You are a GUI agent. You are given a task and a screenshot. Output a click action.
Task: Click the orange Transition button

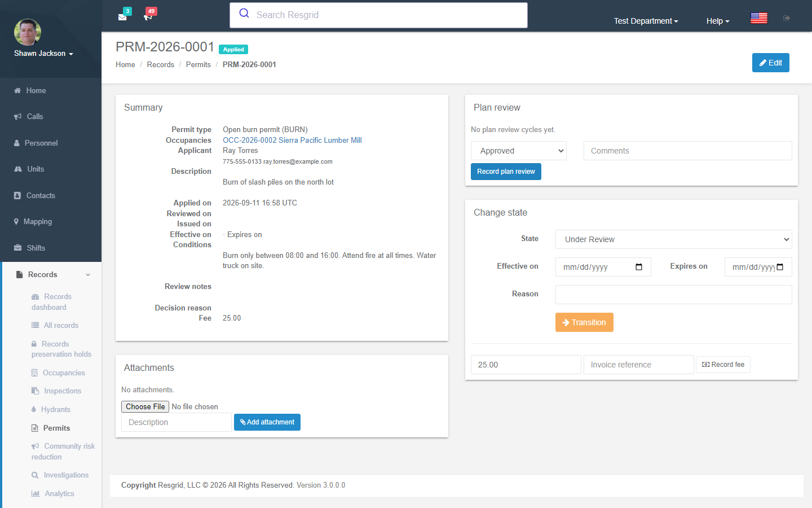tap(584, 322)
